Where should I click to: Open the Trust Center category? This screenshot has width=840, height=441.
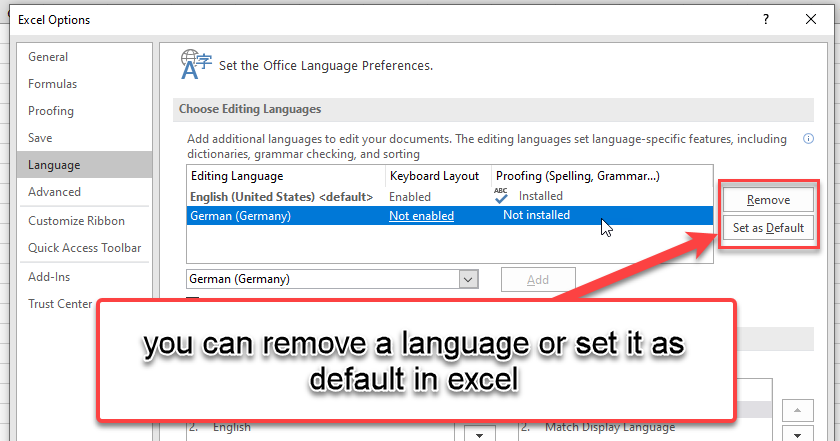pos(60,304)
